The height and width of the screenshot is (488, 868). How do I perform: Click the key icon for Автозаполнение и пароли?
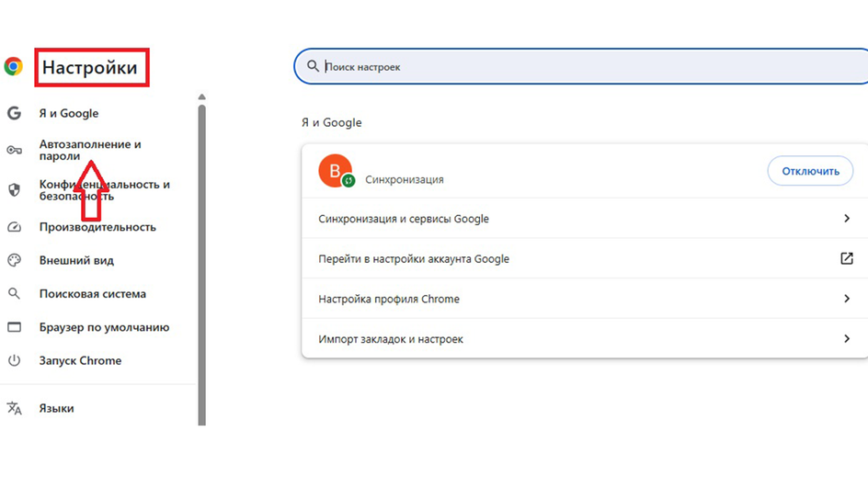tap(14, 150)
